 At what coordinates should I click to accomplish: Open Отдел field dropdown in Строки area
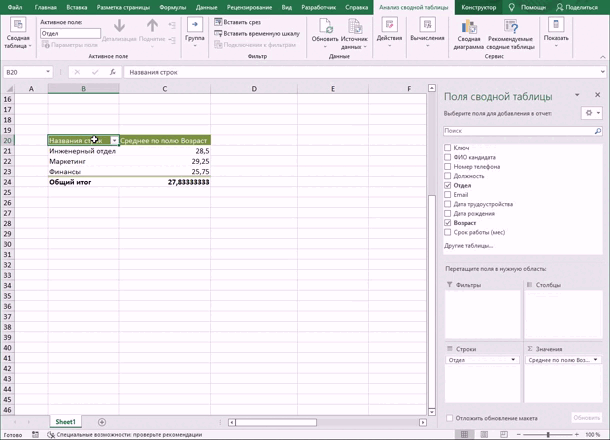tap(513, 360)
